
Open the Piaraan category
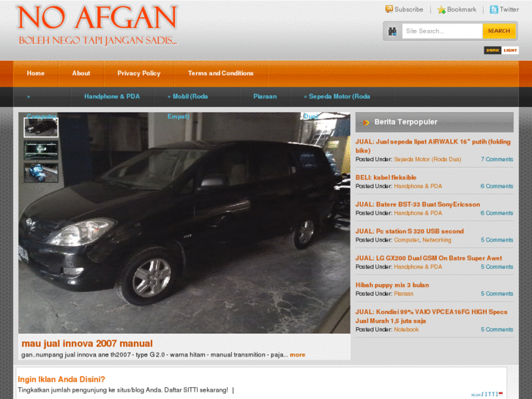265,97
